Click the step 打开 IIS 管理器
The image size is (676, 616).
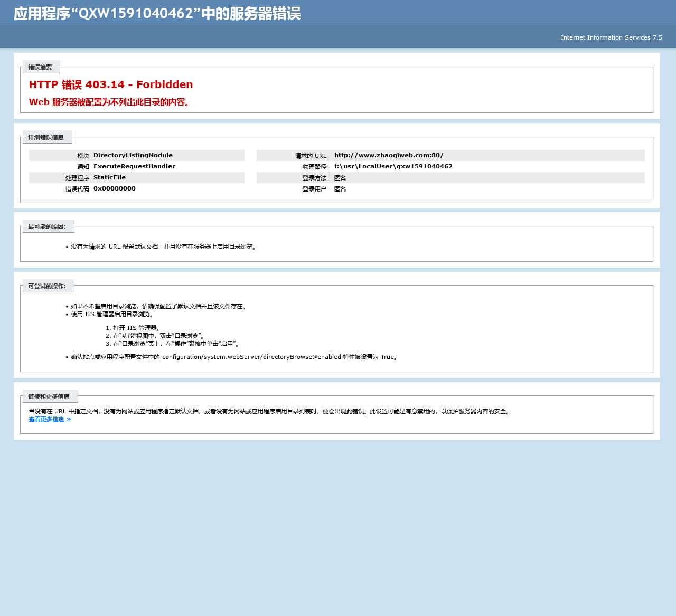(x=136, y=328)
